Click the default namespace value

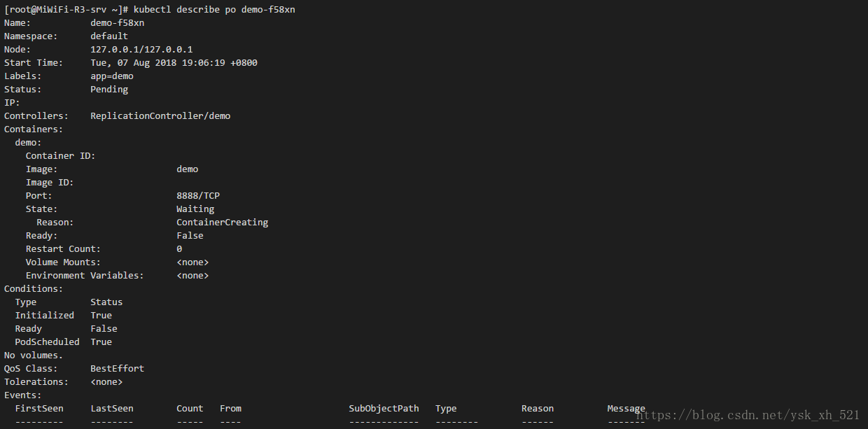click(109, 36)
